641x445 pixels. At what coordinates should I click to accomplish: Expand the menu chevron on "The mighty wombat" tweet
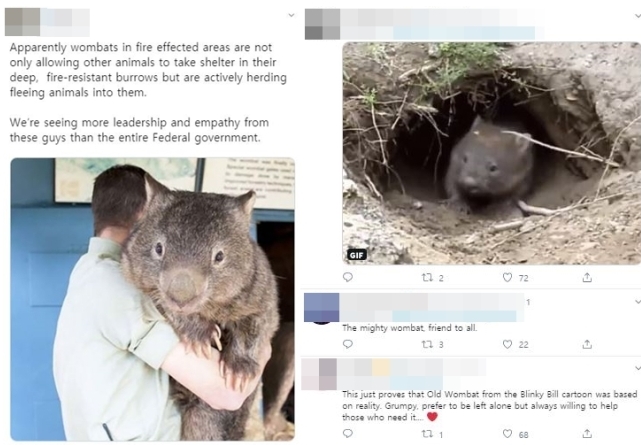(x=638, y=302)
